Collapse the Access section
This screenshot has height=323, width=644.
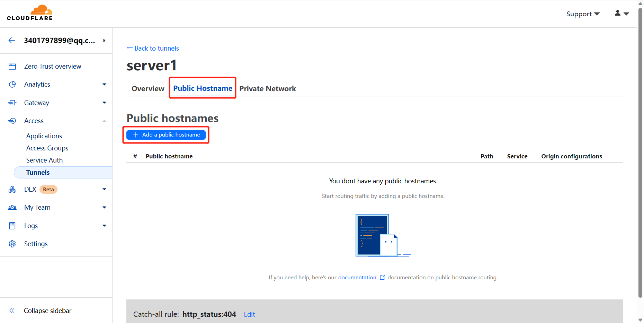click(x=104, y=121)
